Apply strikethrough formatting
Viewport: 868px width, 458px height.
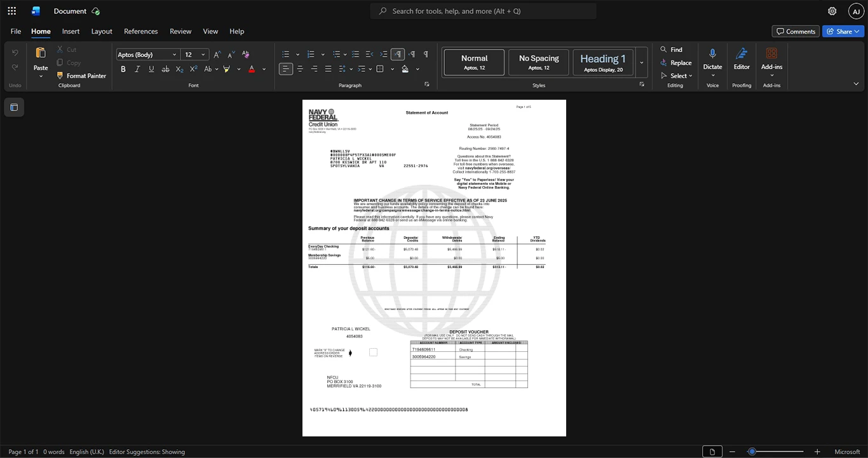coord(165,69)
